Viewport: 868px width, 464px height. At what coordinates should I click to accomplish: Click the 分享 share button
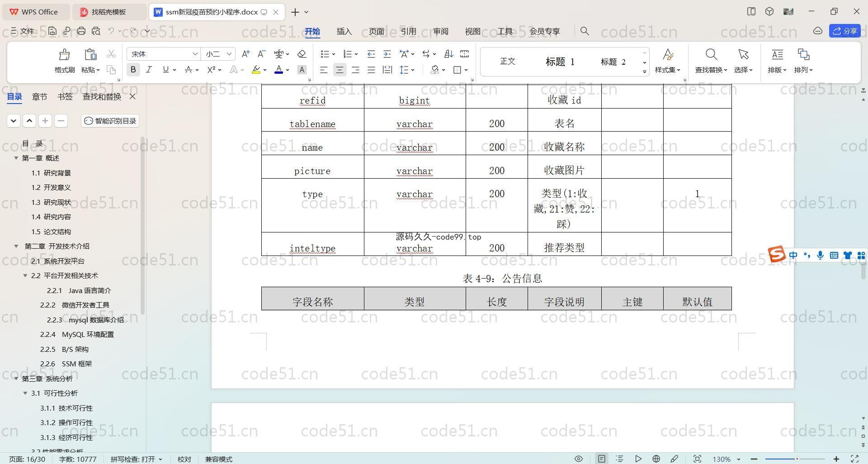tap(845, 31)
